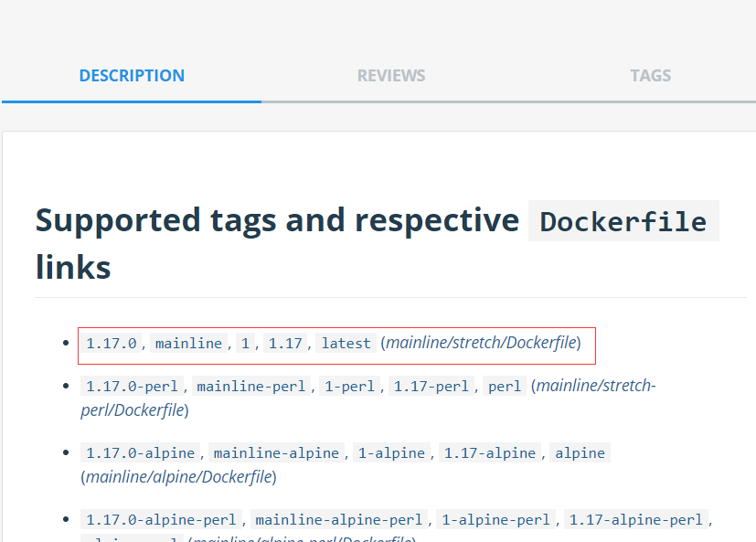The image size is (756, 542).
Task: Click the 1.17.0-perl tag label
Action: (130, 387)
